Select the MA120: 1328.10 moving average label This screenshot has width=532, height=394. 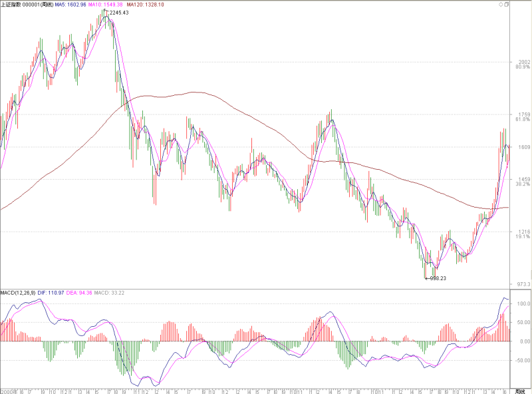coord(145,5)
